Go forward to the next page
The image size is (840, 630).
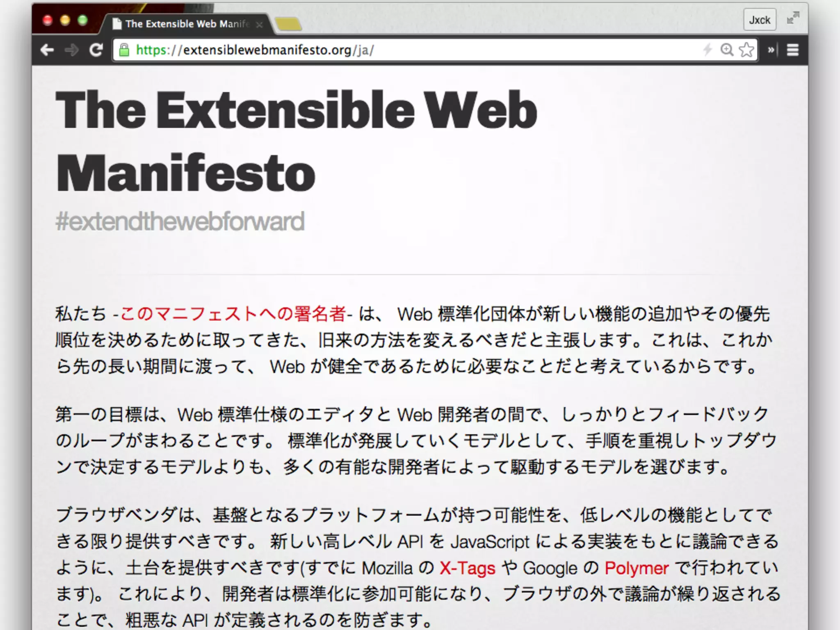click(72, 50)
